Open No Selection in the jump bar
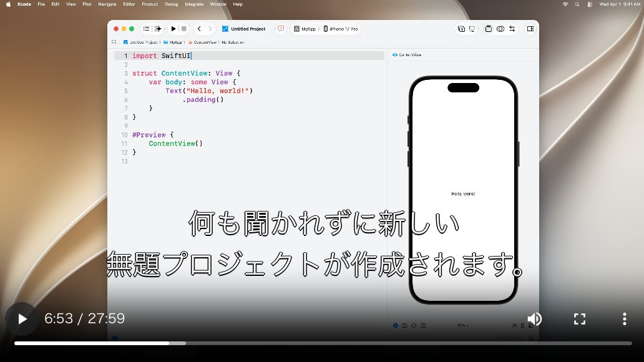This screenshot has height=362, width=644. [x=233, y=42]
